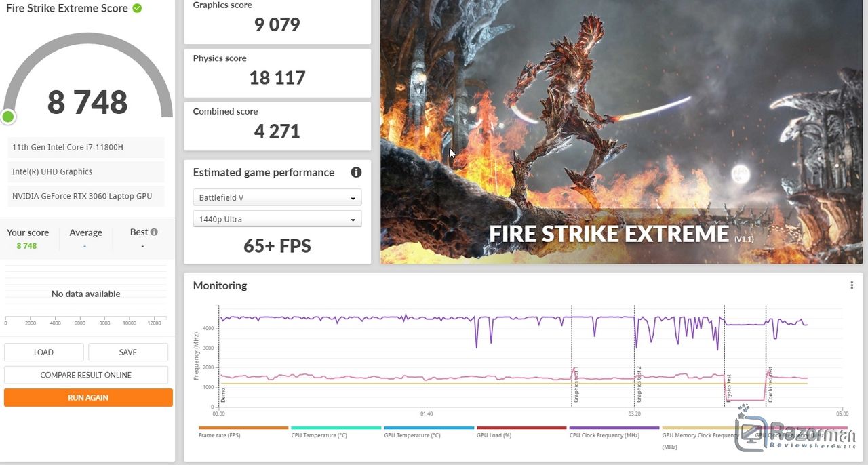The height and width of the screenshot is (465, 868).
Task: Click the Physics score value 18 117
Action: pos(277,78)
